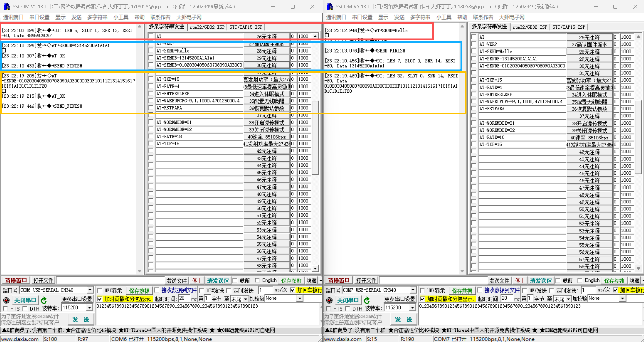Open 末尾 dropdown in COM7 window
Viewport: 644px width, 342px height.
(568, 299)
